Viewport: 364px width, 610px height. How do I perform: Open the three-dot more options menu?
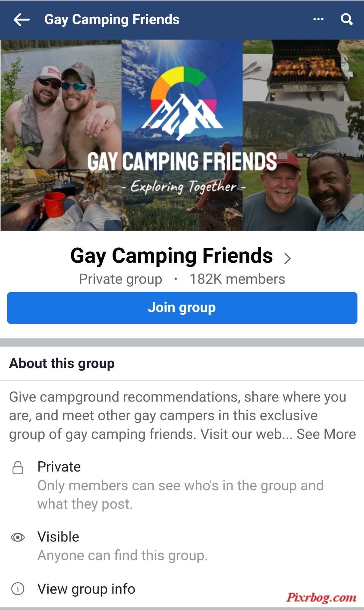(318, 19)
